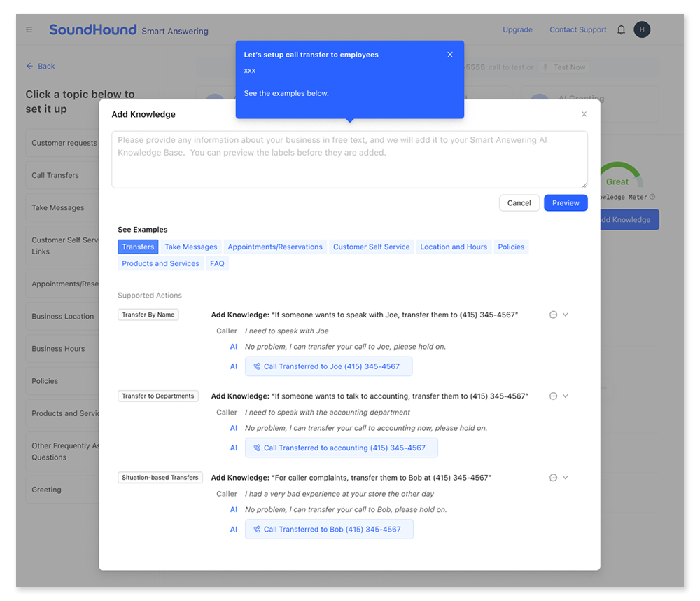The width and height of the screenshot is (700, 601).
Task: Click the Preview button
Action: [x=566, y=202]
